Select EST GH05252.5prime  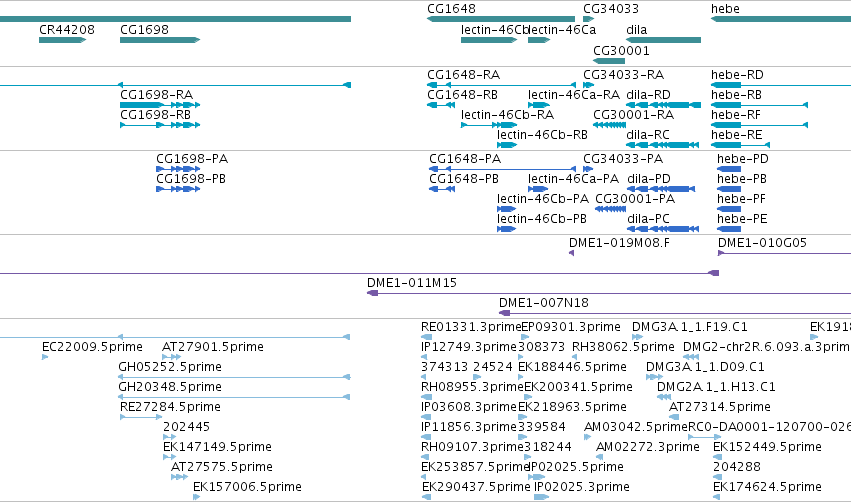coord(234,377)
